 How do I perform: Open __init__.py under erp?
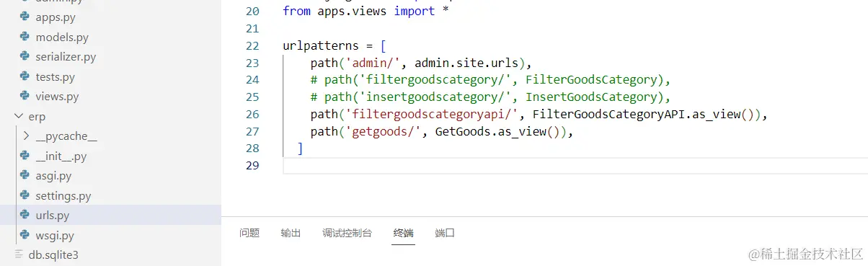(61, 156)
